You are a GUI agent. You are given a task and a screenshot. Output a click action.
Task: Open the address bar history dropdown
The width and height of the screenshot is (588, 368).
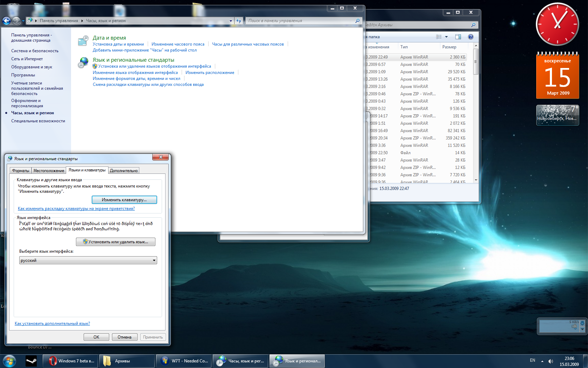point(231,21)
